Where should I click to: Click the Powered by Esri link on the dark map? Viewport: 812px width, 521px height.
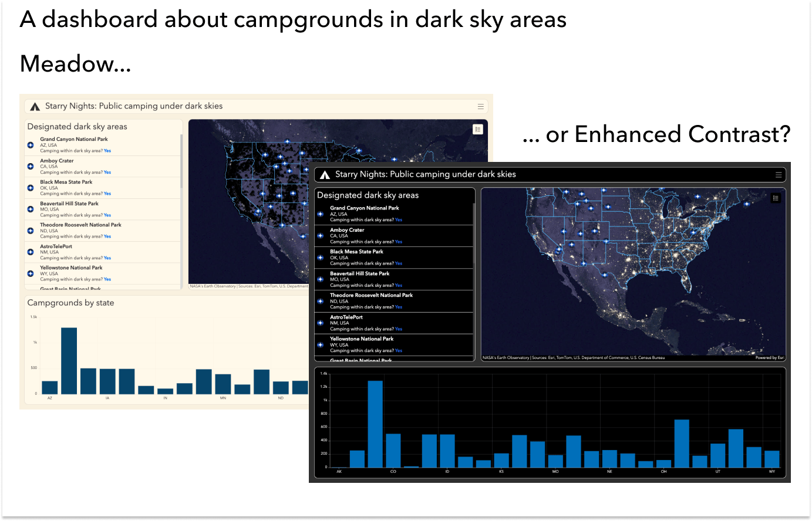(x=770, y=357)
